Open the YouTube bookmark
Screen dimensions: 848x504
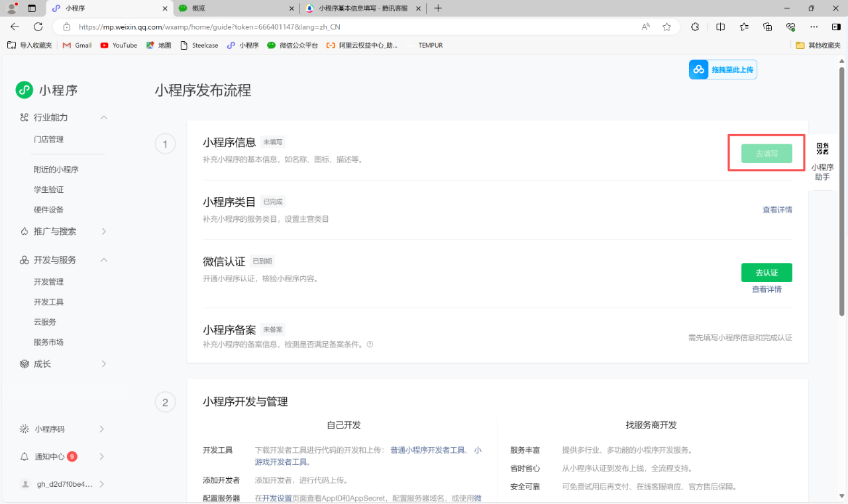coord(119,45)
